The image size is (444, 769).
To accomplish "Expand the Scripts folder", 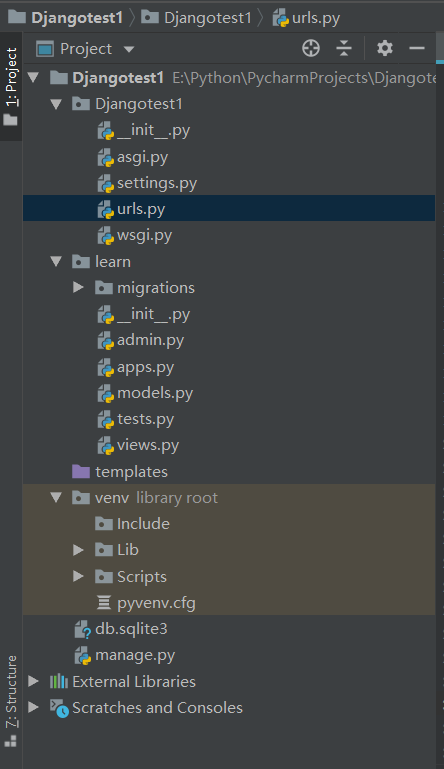I will click(x=78, y=576).
